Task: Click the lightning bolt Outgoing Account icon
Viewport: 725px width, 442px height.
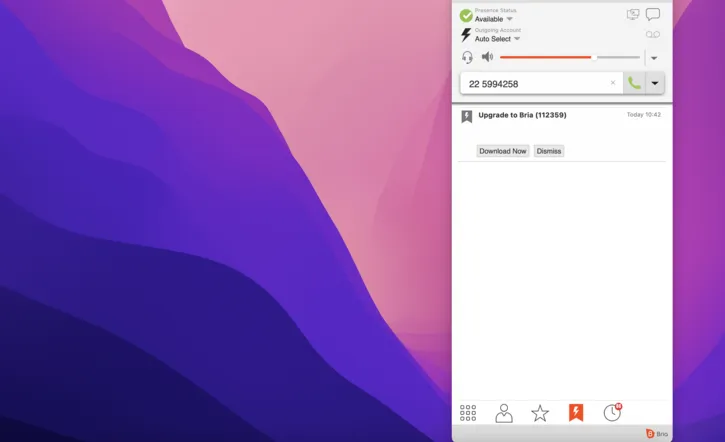Action: pos(466,35)
